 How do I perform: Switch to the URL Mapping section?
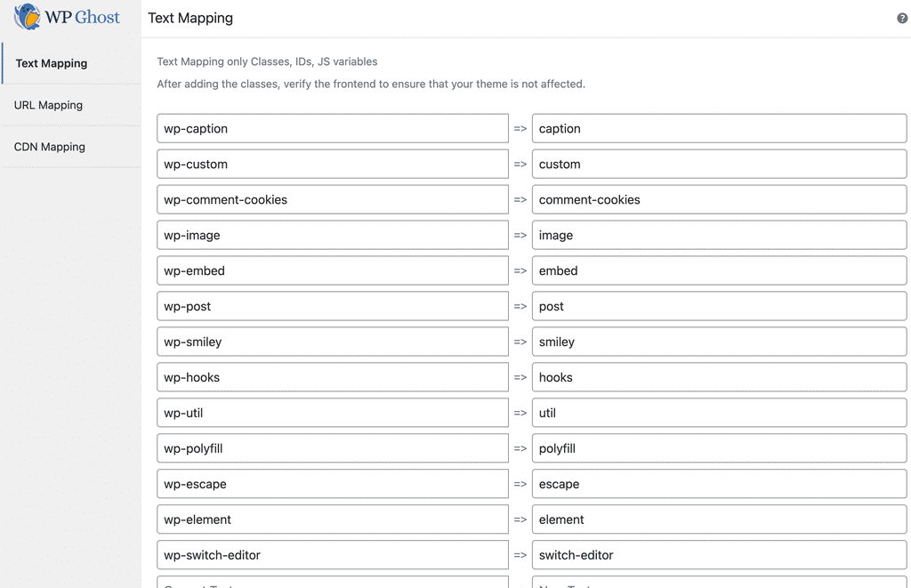coord(48,105)
